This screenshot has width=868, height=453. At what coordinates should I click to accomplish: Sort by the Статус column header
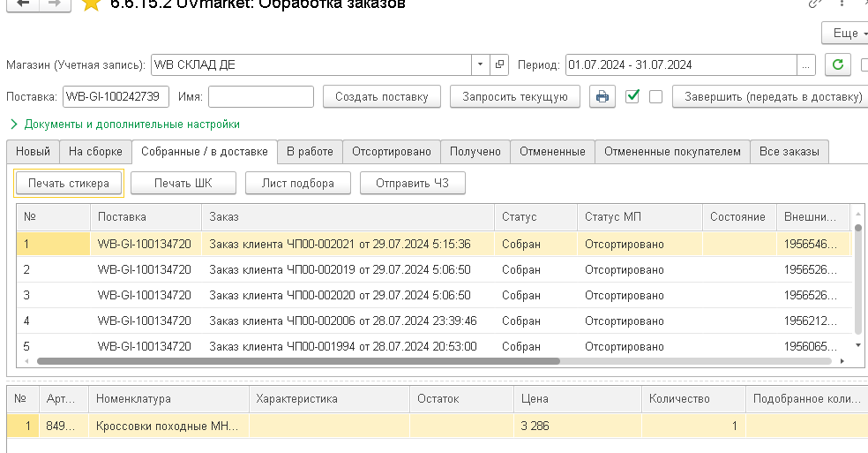pos(535,217)
